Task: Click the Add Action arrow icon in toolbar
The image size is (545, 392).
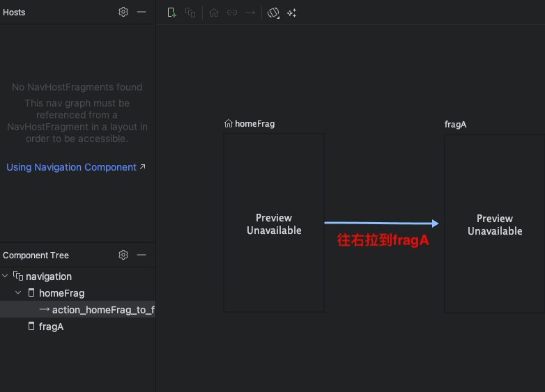Action: pos(250,13)
